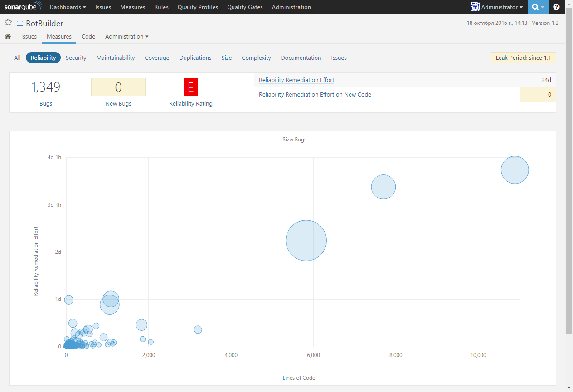Viewport: 573px width, 392px height.
Task: Open the Rules page from the menu bar
Action: (x=161, y=7)
